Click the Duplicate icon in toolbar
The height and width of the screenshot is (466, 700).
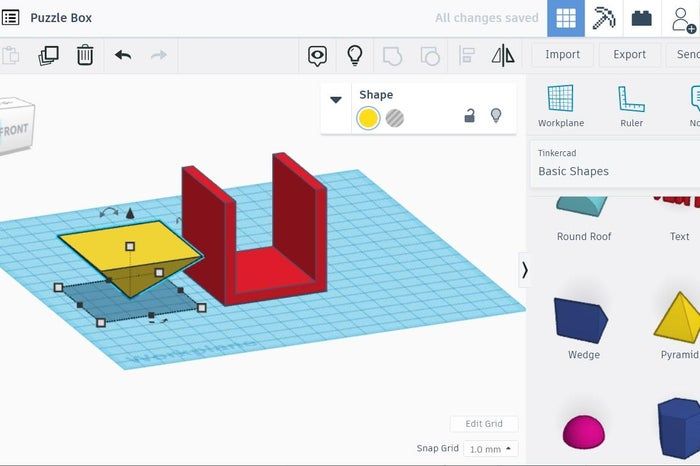(x=48, y=55)
